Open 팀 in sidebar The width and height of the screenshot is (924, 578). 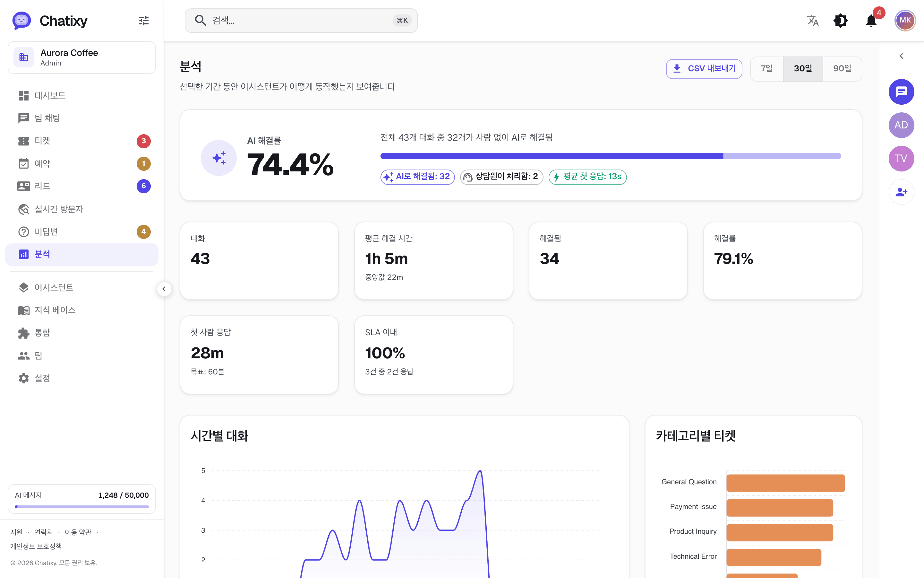[82, 355]
